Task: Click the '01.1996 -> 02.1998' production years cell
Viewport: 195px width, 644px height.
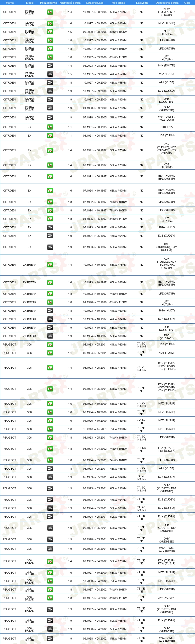Action: [x=95, y=302]
